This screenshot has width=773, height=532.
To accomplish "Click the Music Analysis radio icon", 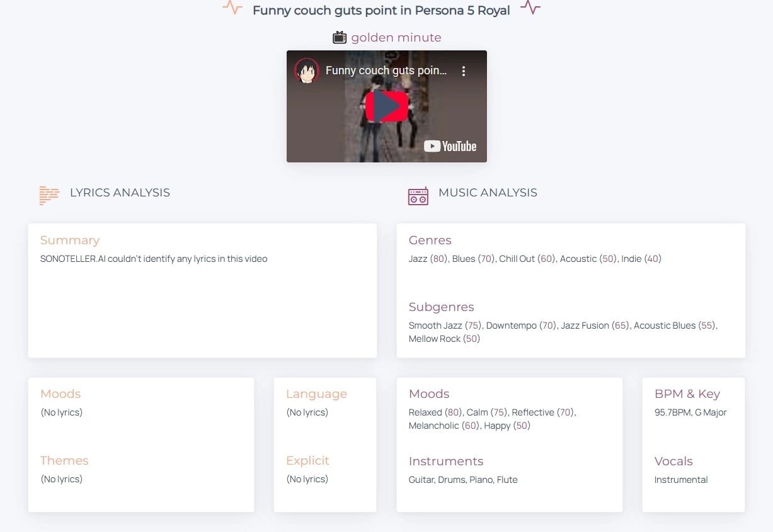I will click(418, 196).
